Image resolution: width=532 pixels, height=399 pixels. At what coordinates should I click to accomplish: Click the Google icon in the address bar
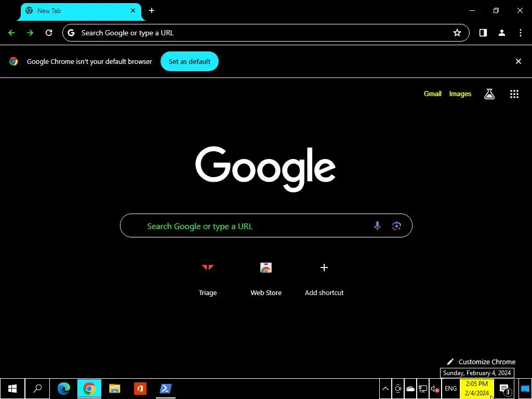pyautogui.click(x=71, y=33)
